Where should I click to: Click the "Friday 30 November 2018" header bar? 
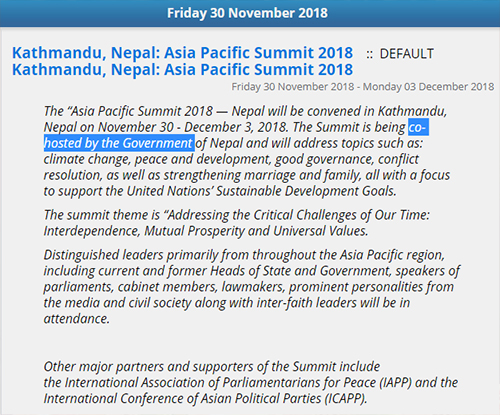pos(250,13)
